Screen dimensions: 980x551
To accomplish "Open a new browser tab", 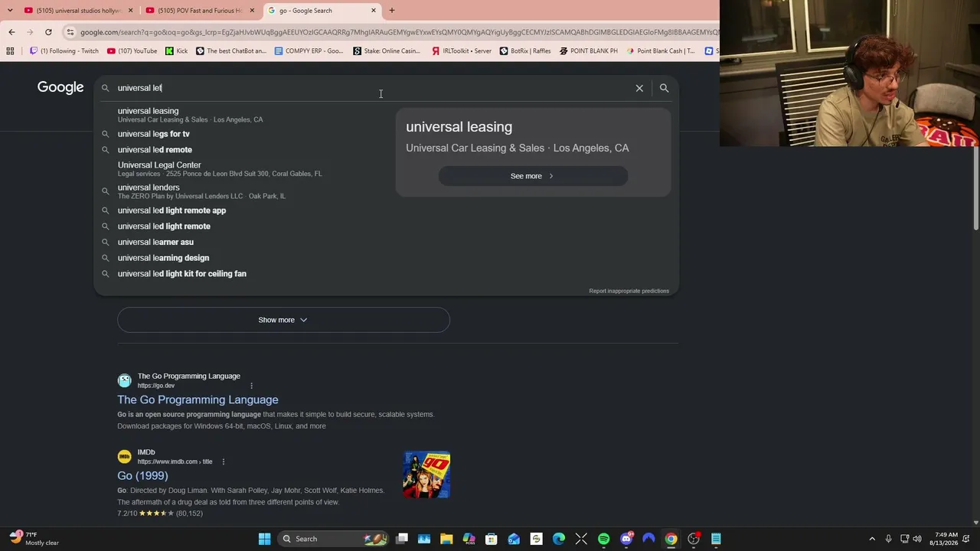I will (x=392, y=11).
